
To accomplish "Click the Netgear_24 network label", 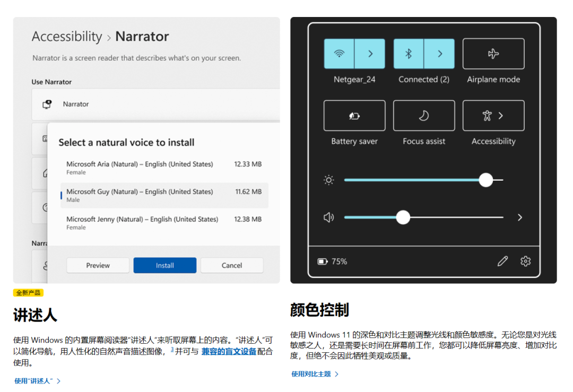I will (x=354, y=79).
